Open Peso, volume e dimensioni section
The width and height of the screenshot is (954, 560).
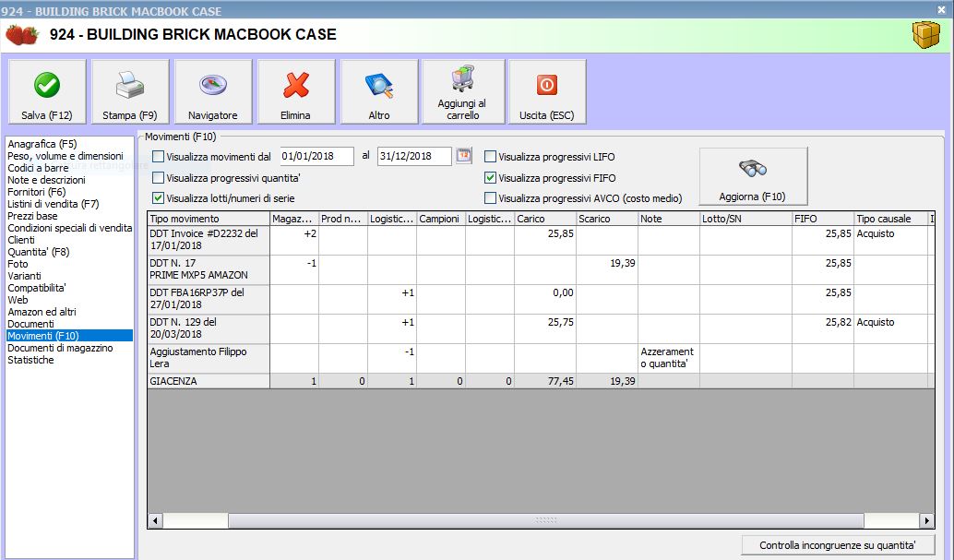pyautogui.click(x=66, y=156)
